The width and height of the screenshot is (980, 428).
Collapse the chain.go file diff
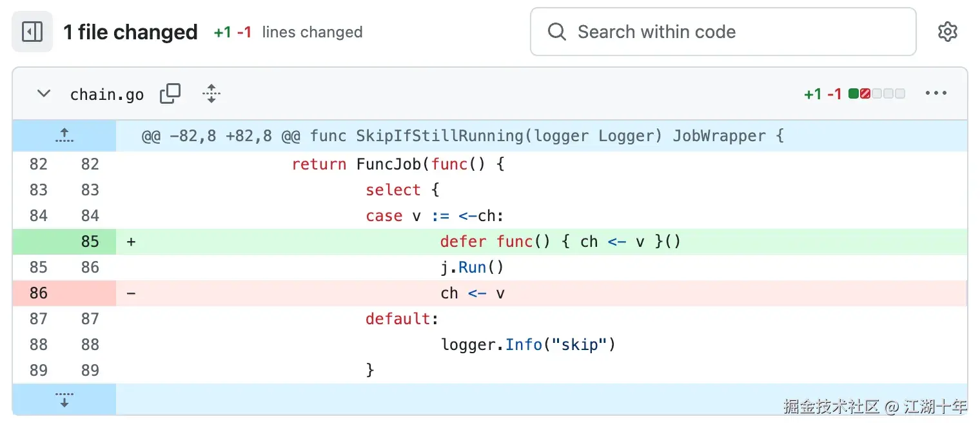pyautogui.click(x=44, y=94)
